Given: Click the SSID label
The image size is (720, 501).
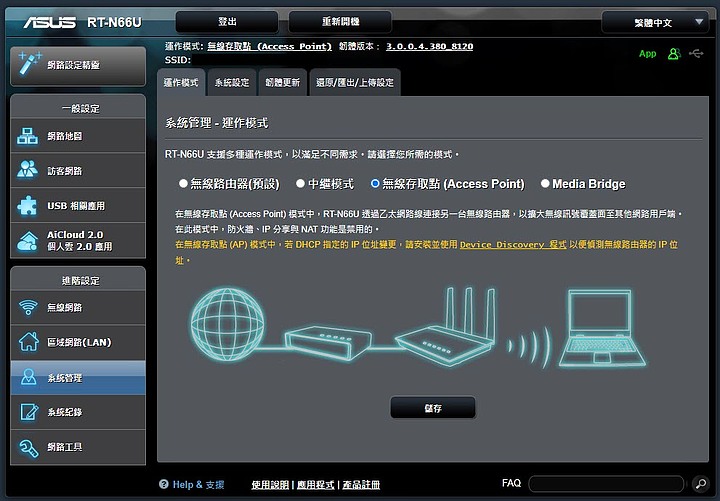Looking at the screenshot, I should point(178,60).
